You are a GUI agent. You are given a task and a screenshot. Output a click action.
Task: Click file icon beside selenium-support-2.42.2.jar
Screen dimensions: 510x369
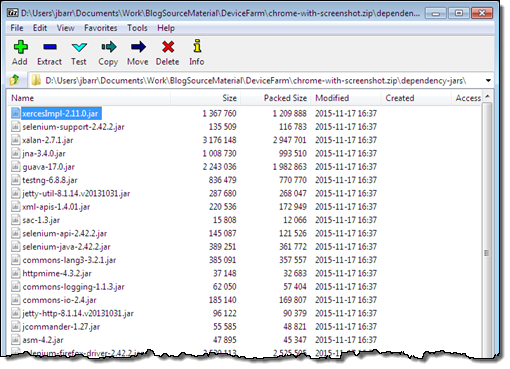click(15, 127)
